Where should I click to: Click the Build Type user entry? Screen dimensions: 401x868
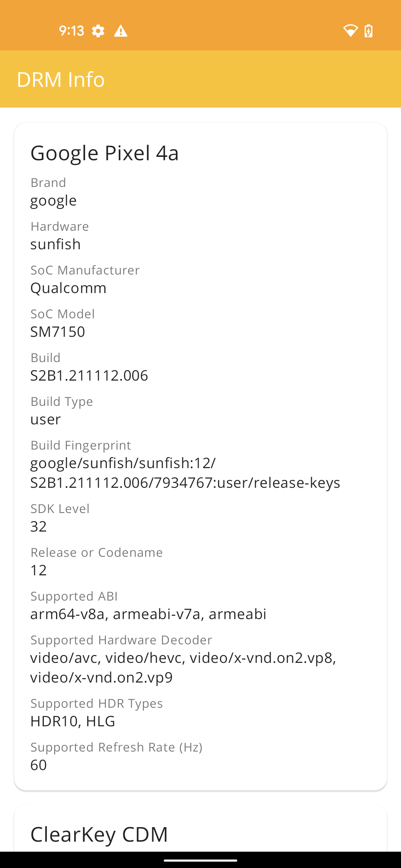point(46,419)
